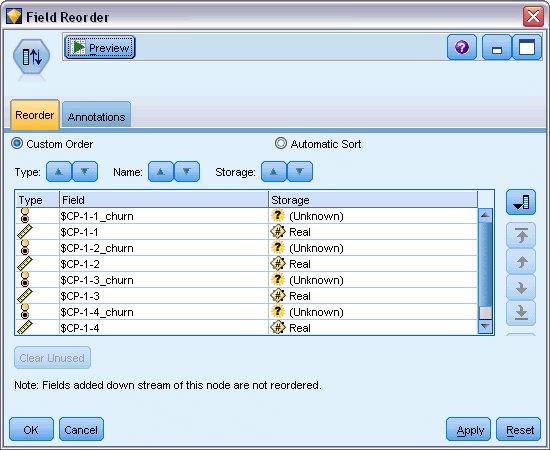The width and height of the screenshot is (550, 450).
Task: Click the Storage column header
Action: 373,200
